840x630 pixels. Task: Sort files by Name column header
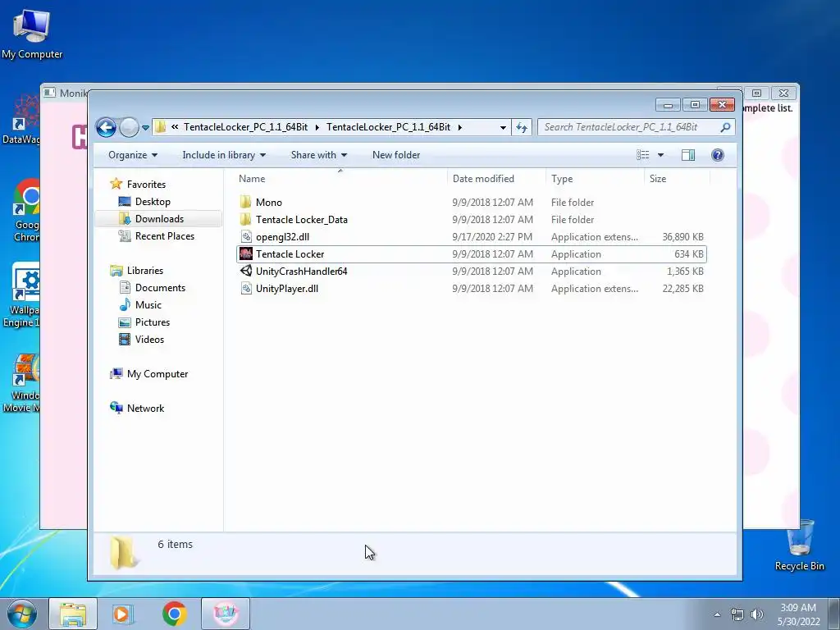[x=340, y=178]
